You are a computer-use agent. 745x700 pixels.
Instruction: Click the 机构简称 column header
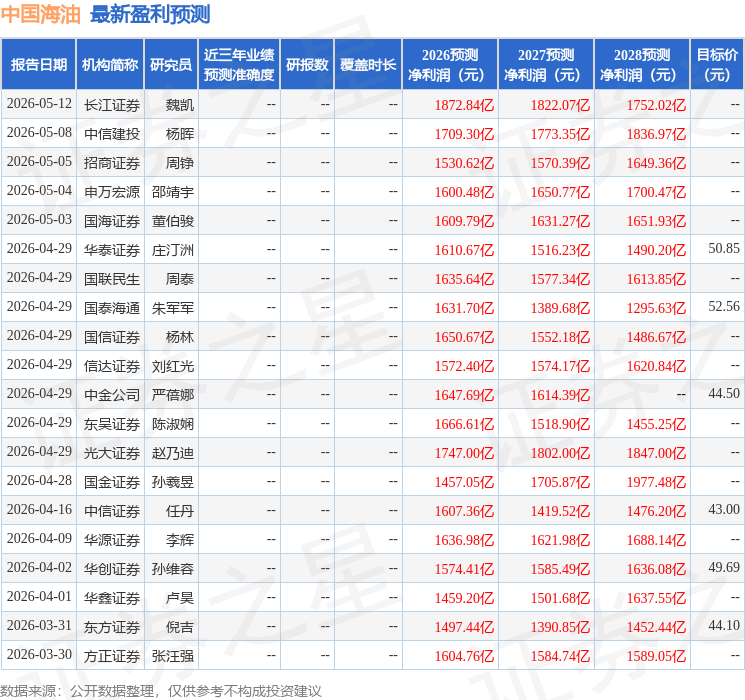click(x=110, y=65)
